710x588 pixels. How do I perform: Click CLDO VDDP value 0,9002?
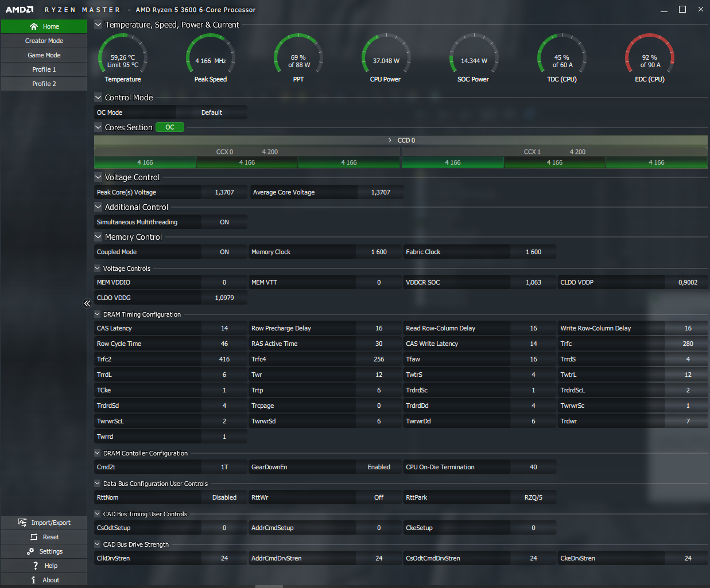(688, 282)
